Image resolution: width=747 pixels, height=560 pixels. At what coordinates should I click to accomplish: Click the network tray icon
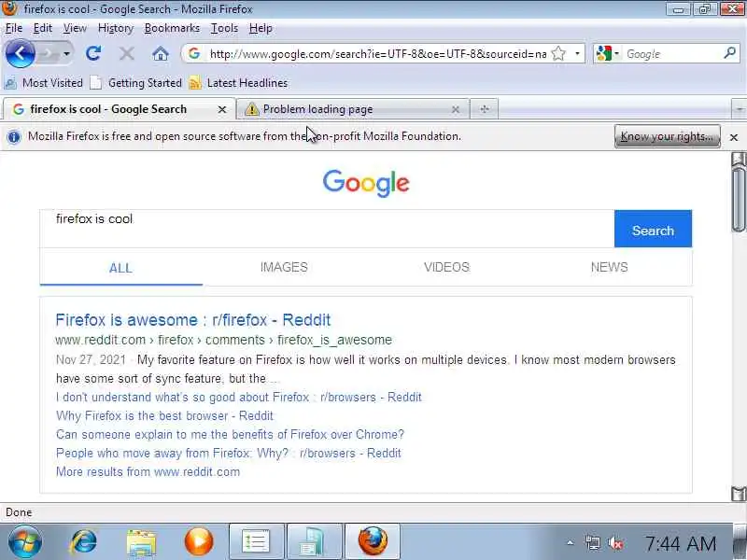[593, 543]
